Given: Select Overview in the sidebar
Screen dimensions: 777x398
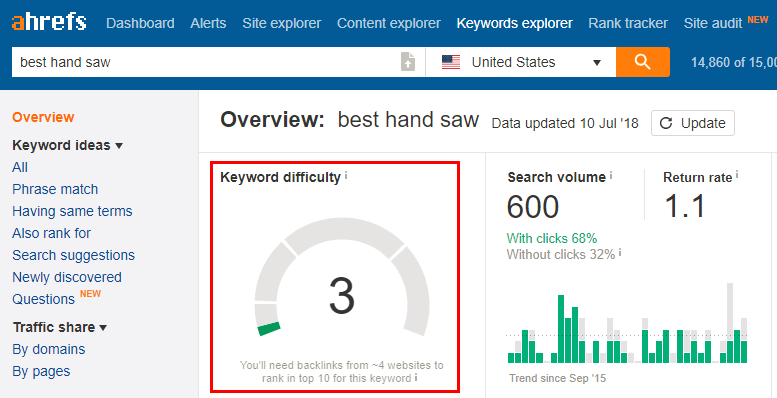Looking at the screenshot, I should (x=43, y=117).
